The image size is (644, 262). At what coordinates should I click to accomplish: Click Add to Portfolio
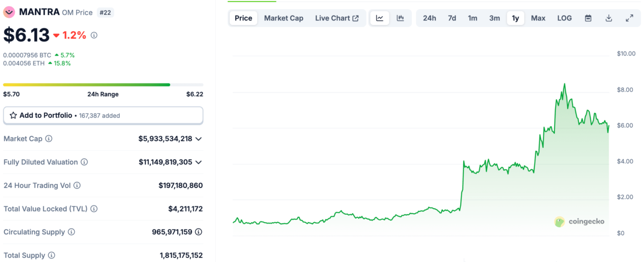pyautogui.click(x=46, y=115)
